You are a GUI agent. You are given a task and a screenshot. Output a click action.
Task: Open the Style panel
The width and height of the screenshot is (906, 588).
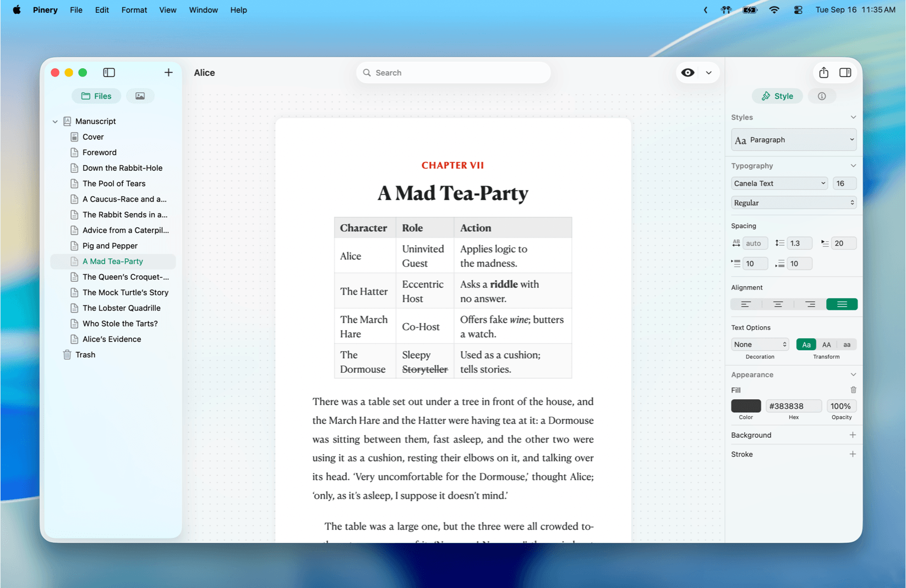click(x=777, y=96)
